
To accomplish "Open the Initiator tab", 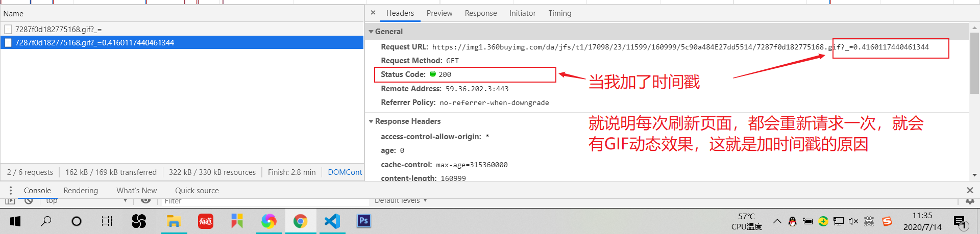I will pyautogui.click(x=523, y=13).
